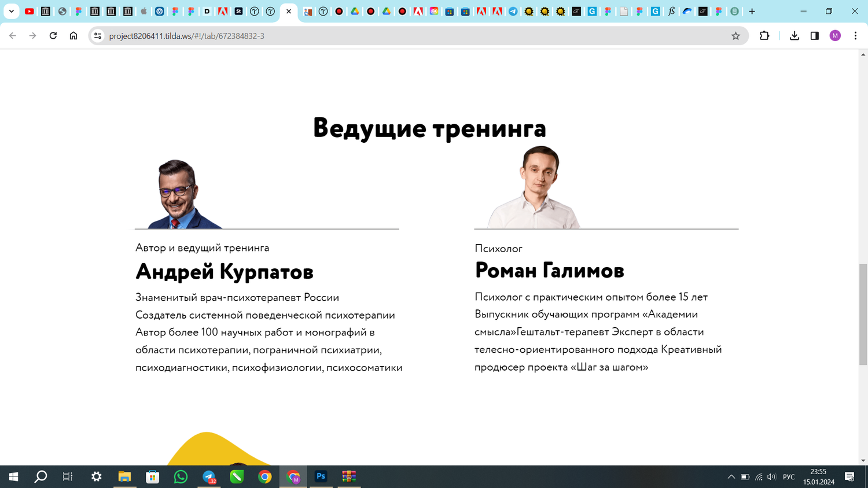Click Roman Galimov's portrait photo
The height and width of the screenshot is (488, 868).
[x=535, y=187]
